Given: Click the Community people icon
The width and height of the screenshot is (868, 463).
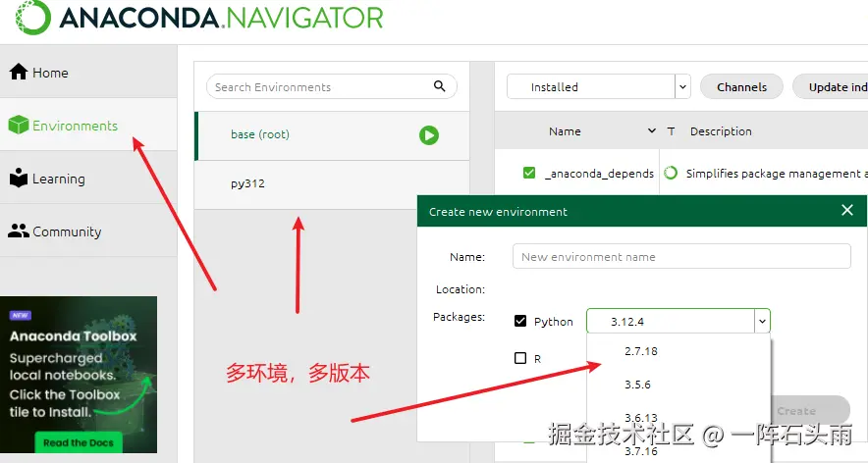Looking at the screenshot, I should point(19,231).
